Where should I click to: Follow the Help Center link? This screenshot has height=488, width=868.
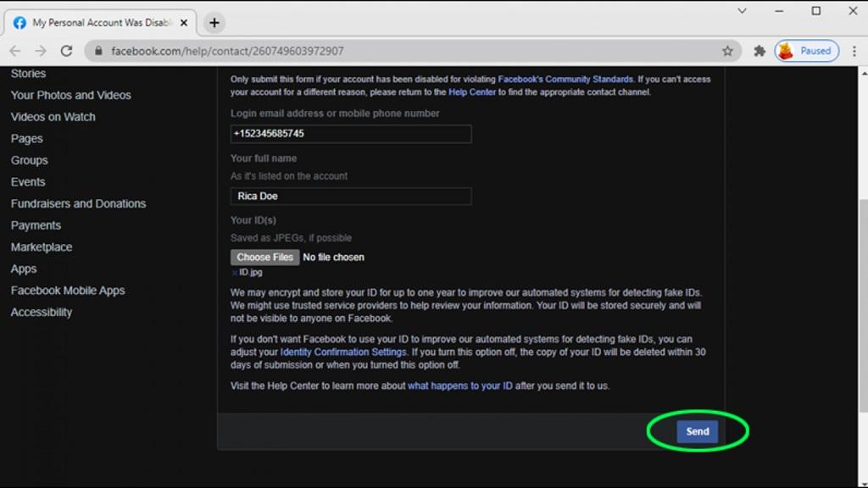tap(472, 91)
